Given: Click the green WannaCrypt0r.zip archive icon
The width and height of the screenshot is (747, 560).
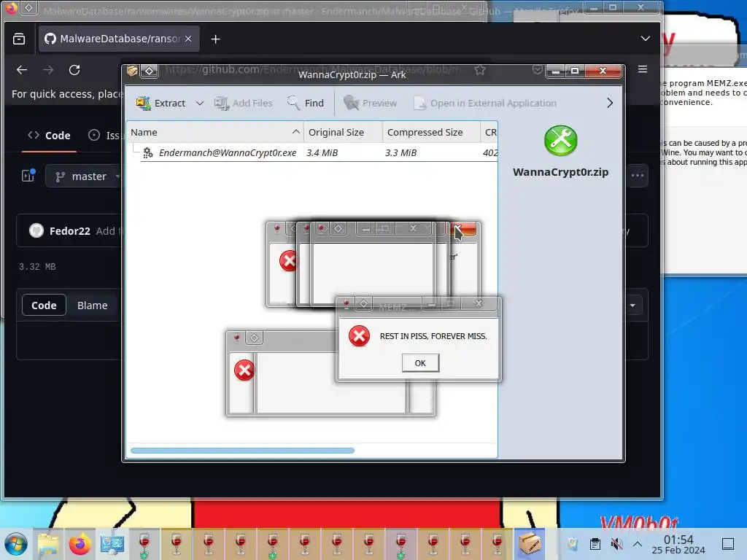Looking at the screenshot, I should tap(560, 141).
